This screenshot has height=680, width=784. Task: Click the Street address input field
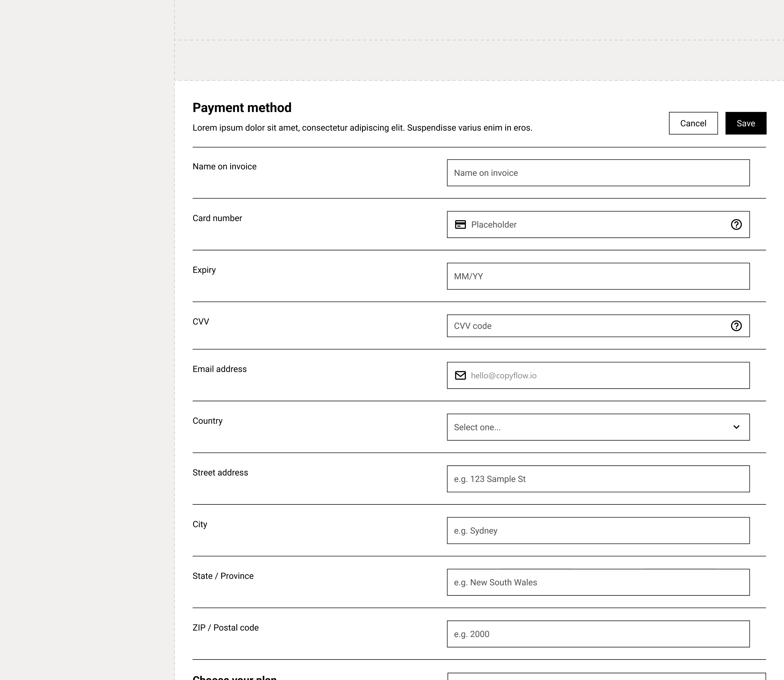tap(598, 479)
